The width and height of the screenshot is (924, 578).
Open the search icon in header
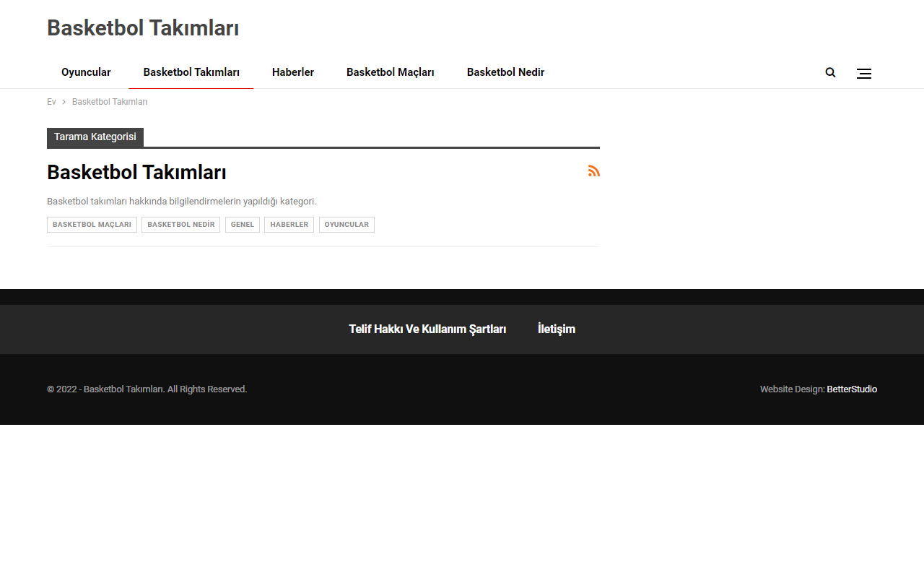coord(830,72)
